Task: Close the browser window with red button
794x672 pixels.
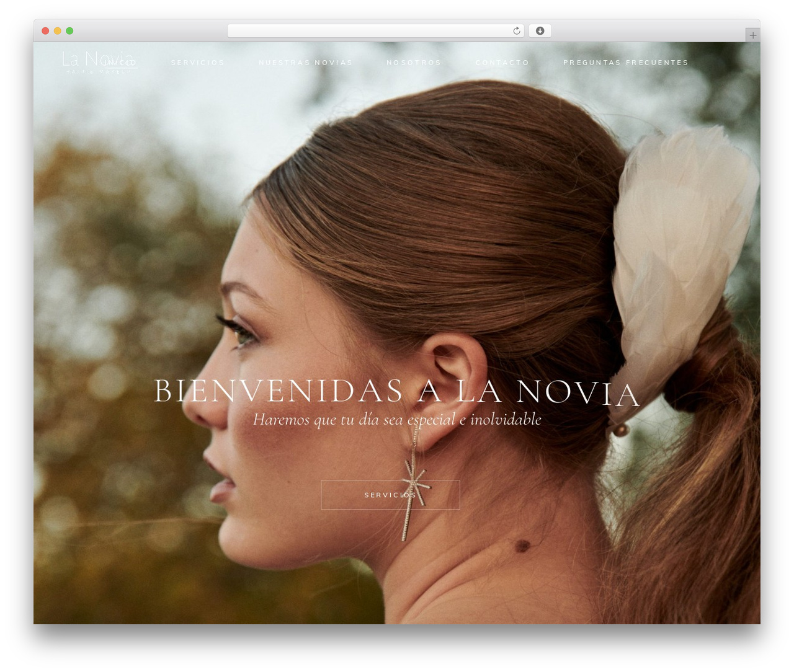Action: [45, 31]
